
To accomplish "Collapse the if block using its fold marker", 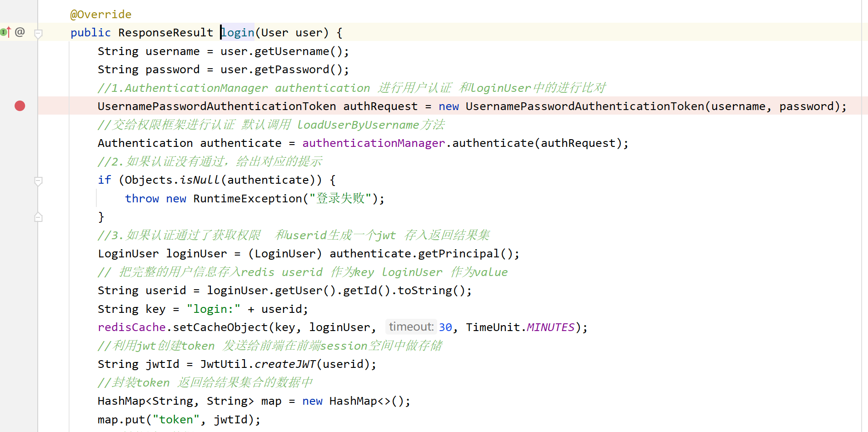I will (x=38, y=181).
